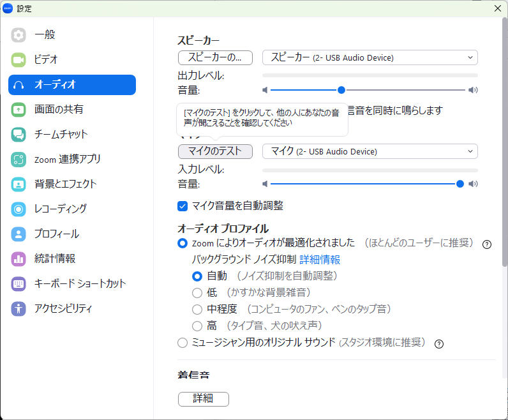Click the green camera icon for ビデオ

pyautogui.click(x=19, y=59)
